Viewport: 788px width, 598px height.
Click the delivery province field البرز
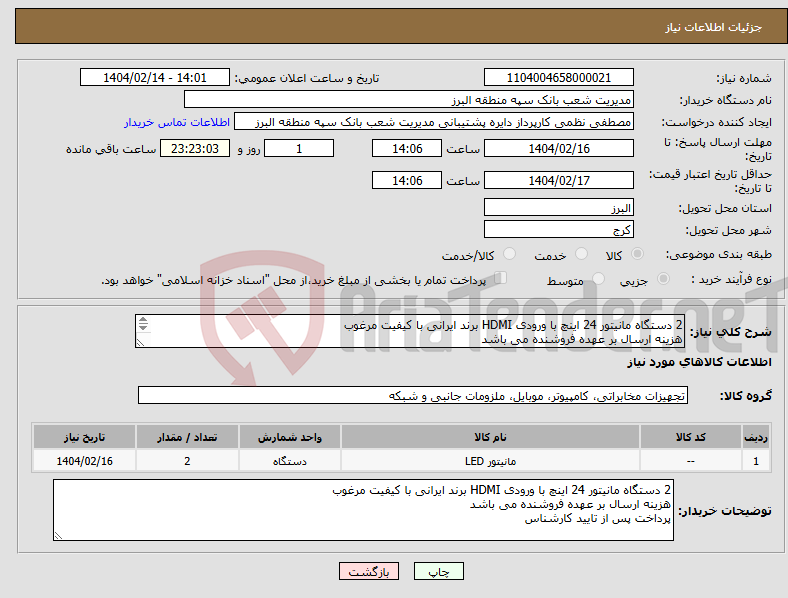click(559, 207)
